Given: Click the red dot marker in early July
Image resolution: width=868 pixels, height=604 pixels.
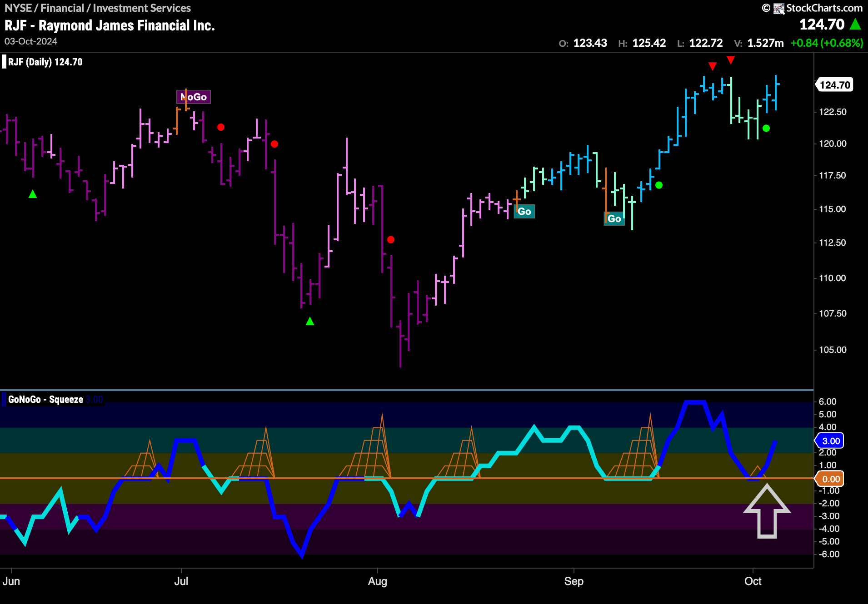Looking at the screenshot, I should coord(221,127).
